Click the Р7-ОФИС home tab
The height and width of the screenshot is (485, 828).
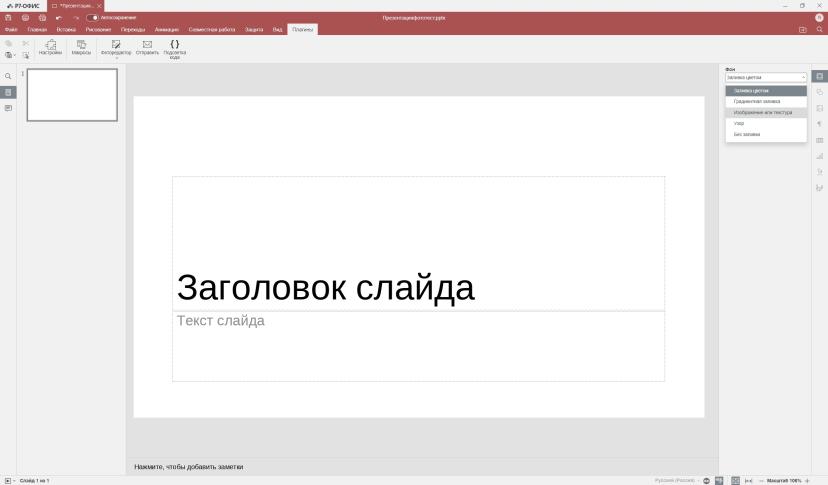[x=23, y=6]
